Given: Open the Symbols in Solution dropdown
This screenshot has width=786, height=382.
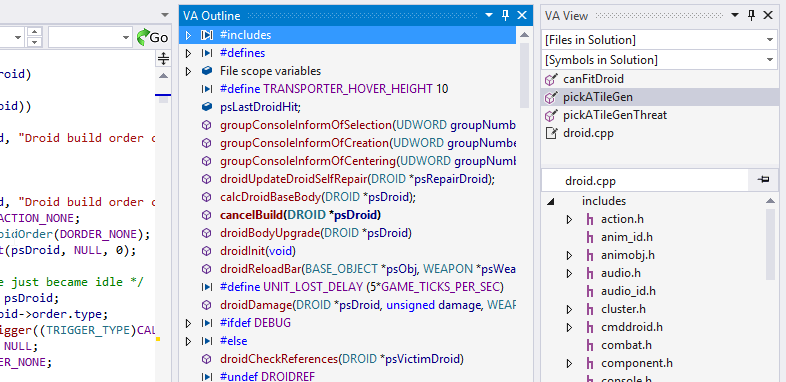Looking at the screenshot, I should [770, 60].
